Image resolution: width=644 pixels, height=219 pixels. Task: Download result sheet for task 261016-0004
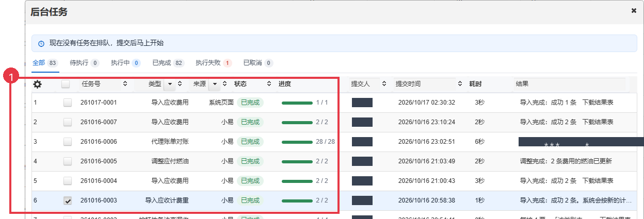(598, 181)
